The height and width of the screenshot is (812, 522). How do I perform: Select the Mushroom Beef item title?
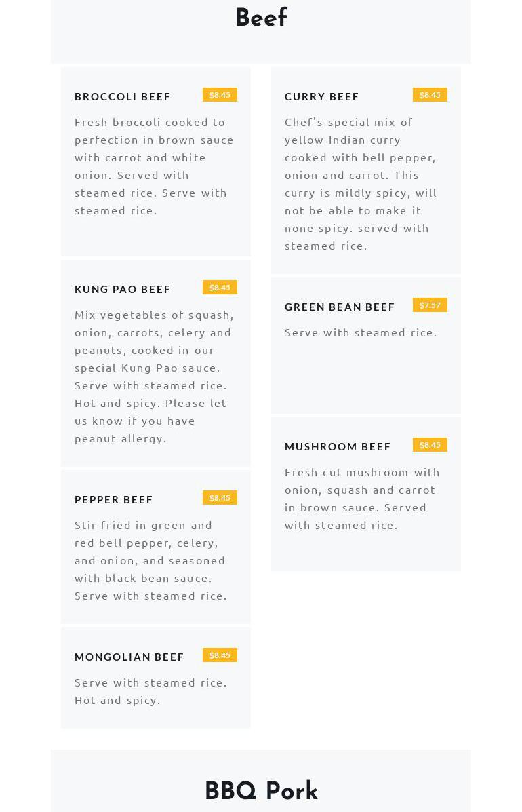coord(338,446)
